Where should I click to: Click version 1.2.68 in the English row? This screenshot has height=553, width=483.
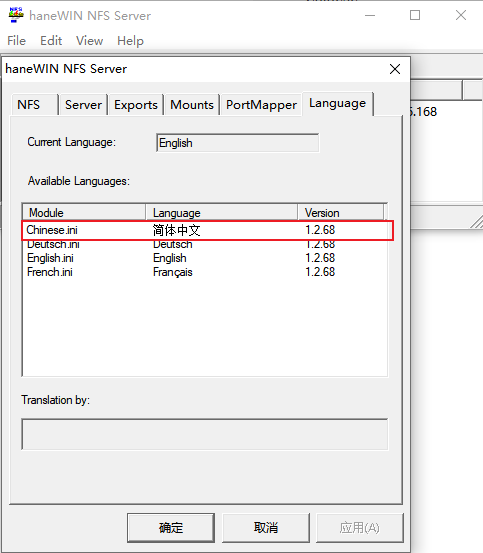320,258
